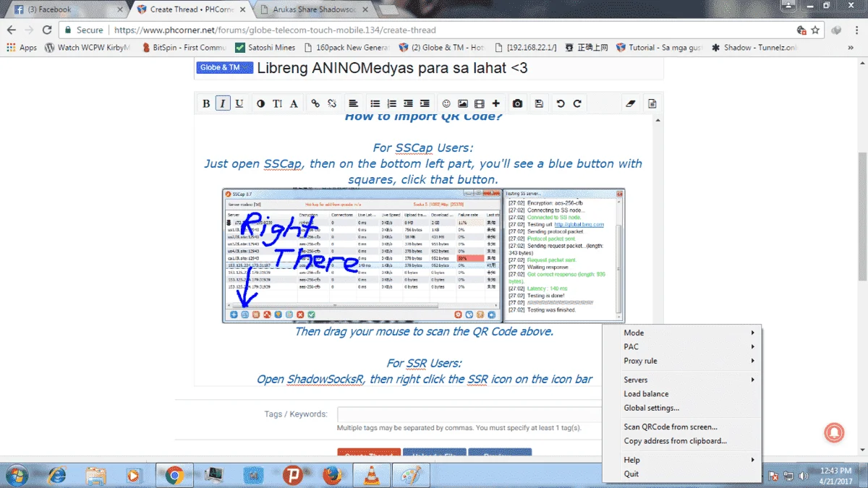This screenshot has width=868, height=488.
Task: Expand the Servers submenu
Action: pos(681,380)
